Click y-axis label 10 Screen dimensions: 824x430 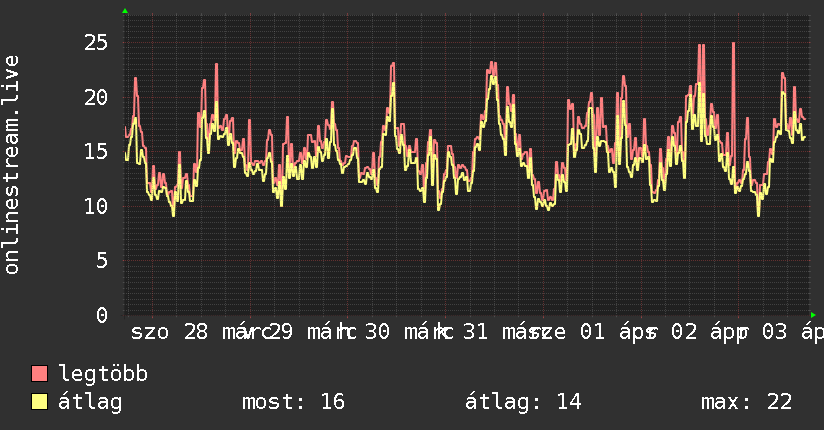(96, 206)
